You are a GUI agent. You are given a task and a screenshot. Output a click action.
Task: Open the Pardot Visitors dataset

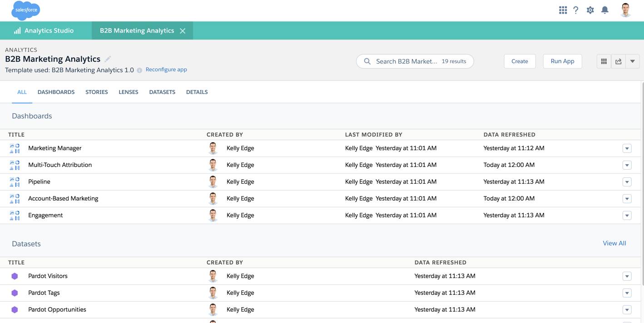coord(48,276)
